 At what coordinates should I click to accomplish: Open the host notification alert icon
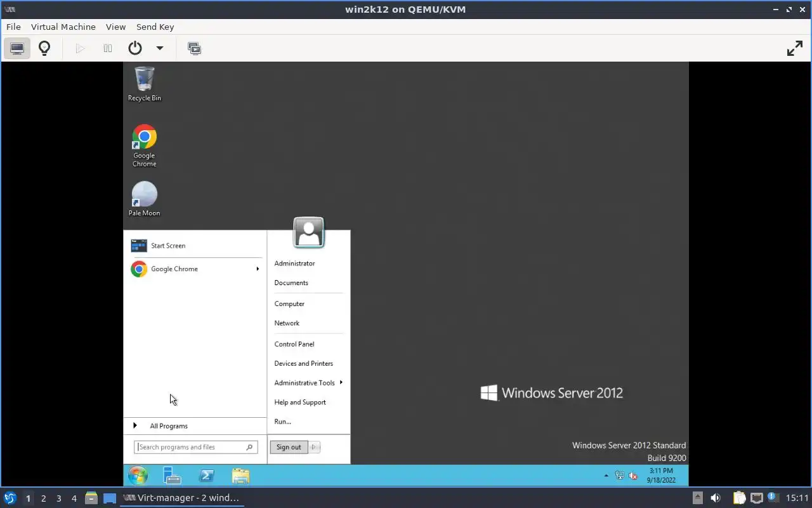[x=773, y=497]
